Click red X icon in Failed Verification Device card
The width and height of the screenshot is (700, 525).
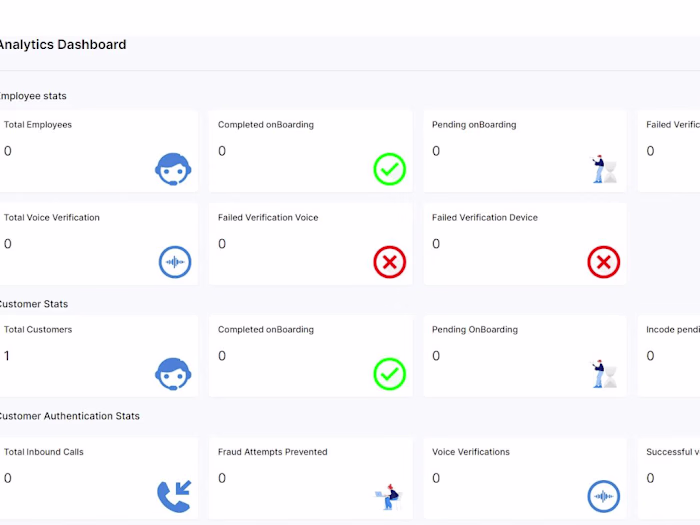(604, 262)
